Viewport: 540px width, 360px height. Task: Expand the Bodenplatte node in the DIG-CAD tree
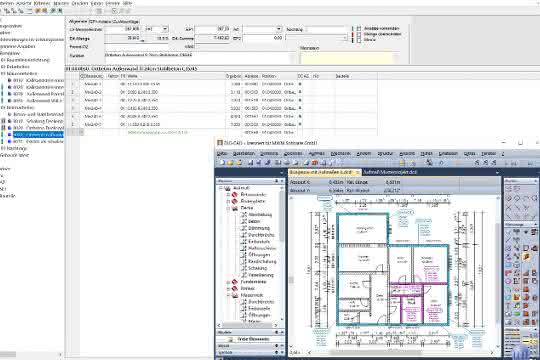[x=228, y=201]
